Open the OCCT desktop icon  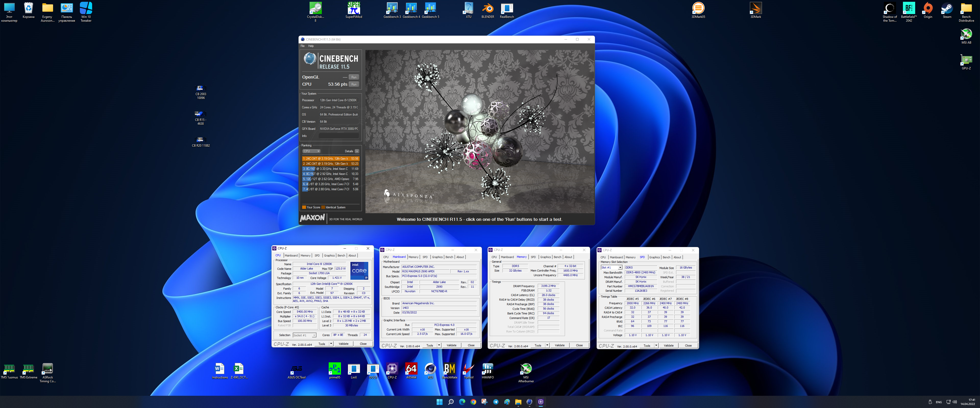pyautogui.click(x=373, y=371)
